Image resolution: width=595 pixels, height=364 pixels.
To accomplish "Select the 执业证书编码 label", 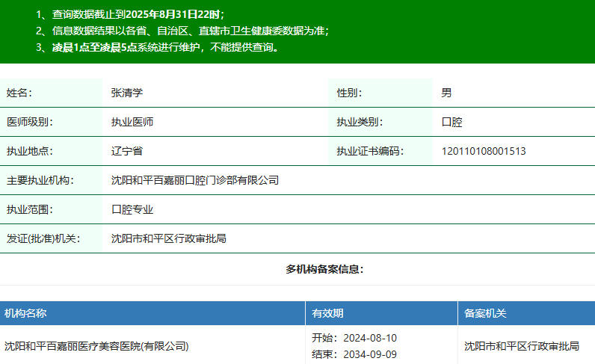I will 369,151.
